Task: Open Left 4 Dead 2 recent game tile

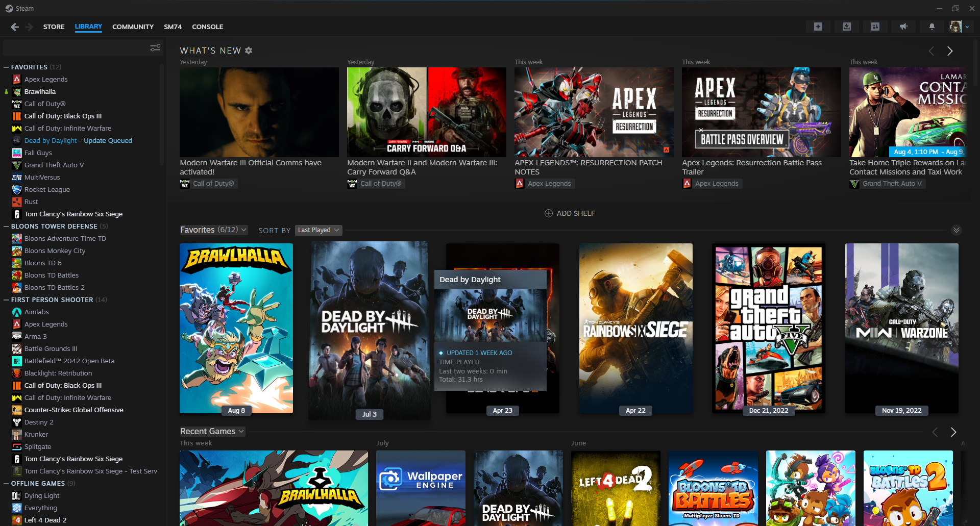Action: click(616, 488)
